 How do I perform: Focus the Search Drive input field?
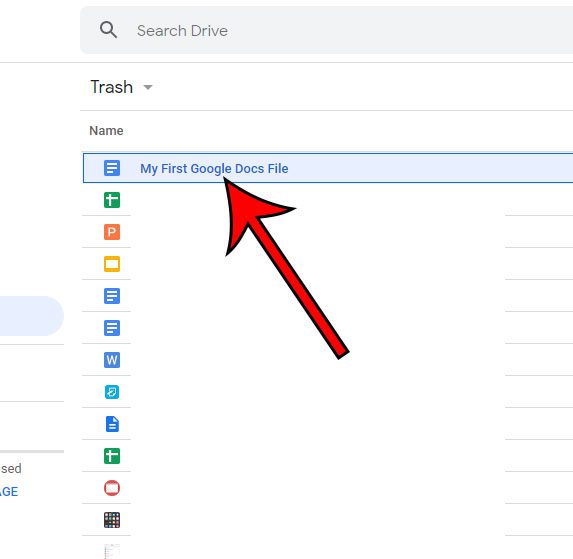click(x=326, y=30)
